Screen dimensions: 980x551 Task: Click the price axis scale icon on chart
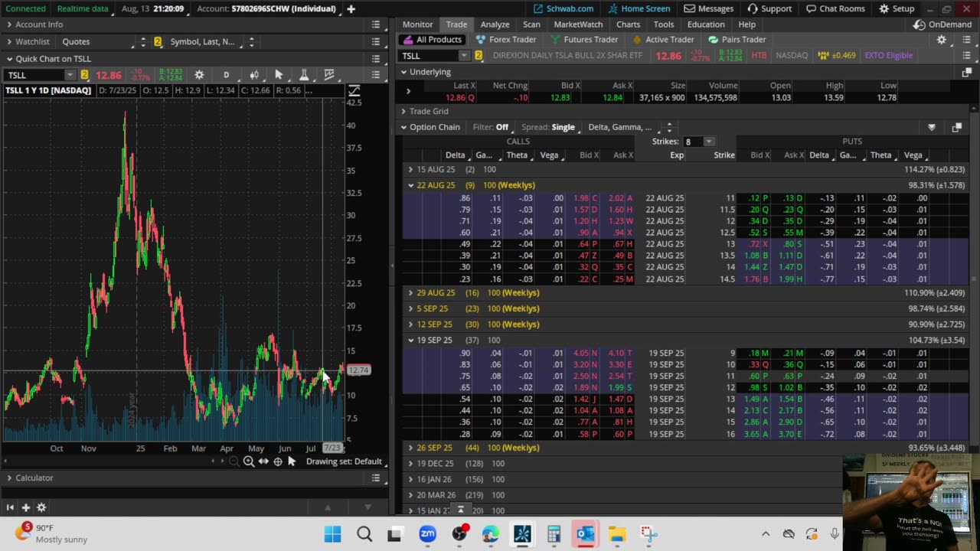click(354, 91)
